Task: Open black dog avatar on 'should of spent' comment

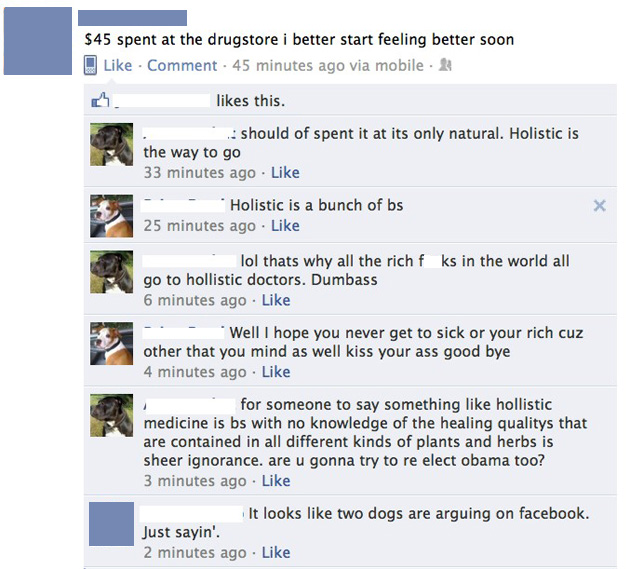Action: coord(111,144)
